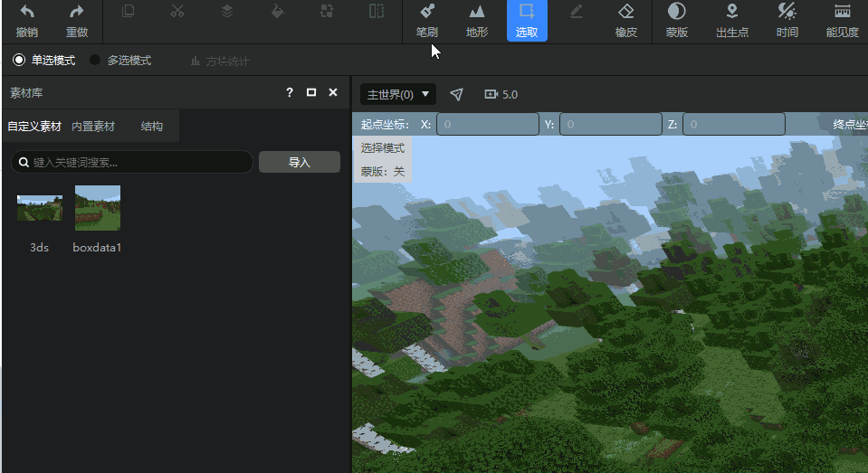Click the Undo (撤销) arrow icon
The image size is (868, 473).
coord(27,13)
